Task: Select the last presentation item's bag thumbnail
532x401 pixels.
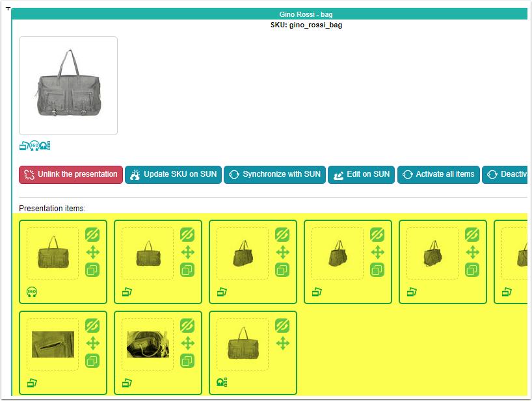Action: pyautogui.click(x=243, y=344)
